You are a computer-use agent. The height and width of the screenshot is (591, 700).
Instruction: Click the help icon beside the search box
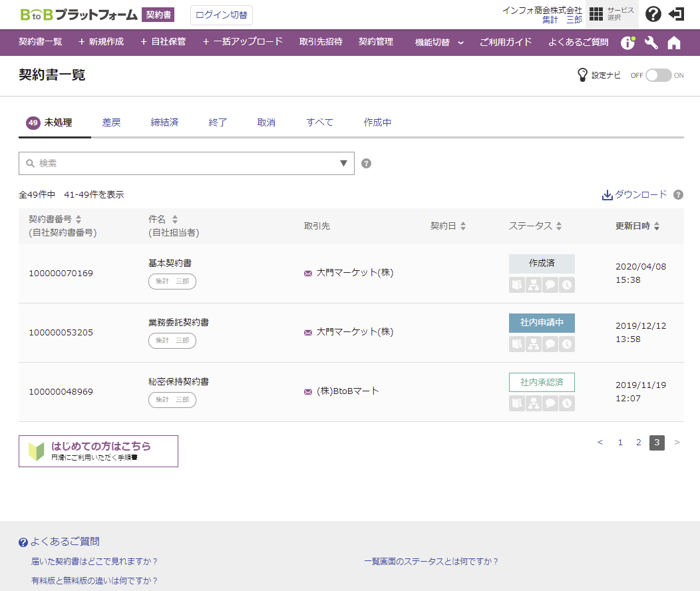point(366,164)
